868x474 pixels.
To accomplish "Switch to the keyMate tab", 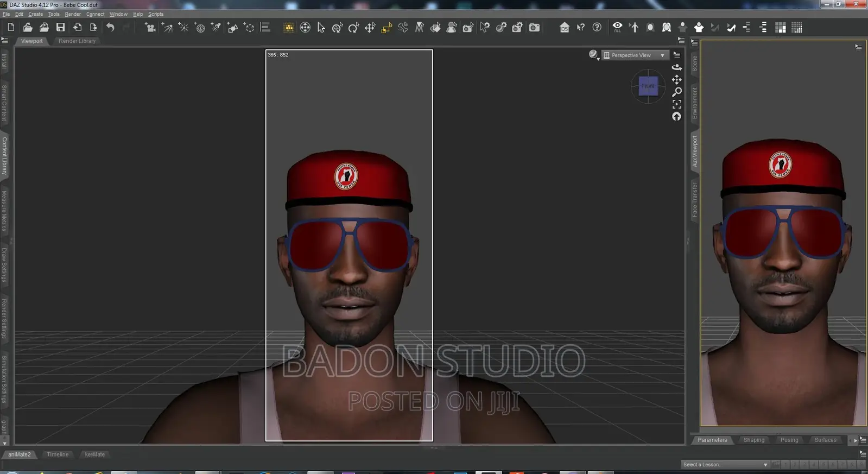I will [95, 454].
